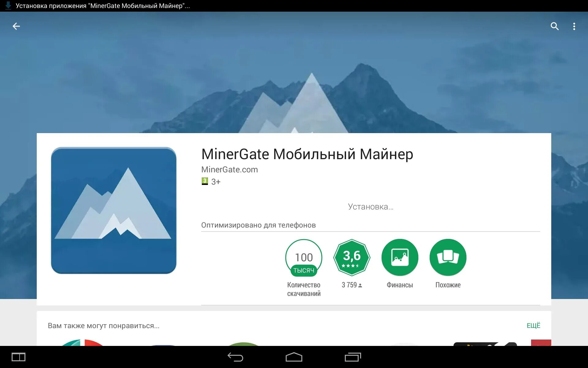Go back using the top-left arrow
Screen dimensions: 588x368
(16, 26)
